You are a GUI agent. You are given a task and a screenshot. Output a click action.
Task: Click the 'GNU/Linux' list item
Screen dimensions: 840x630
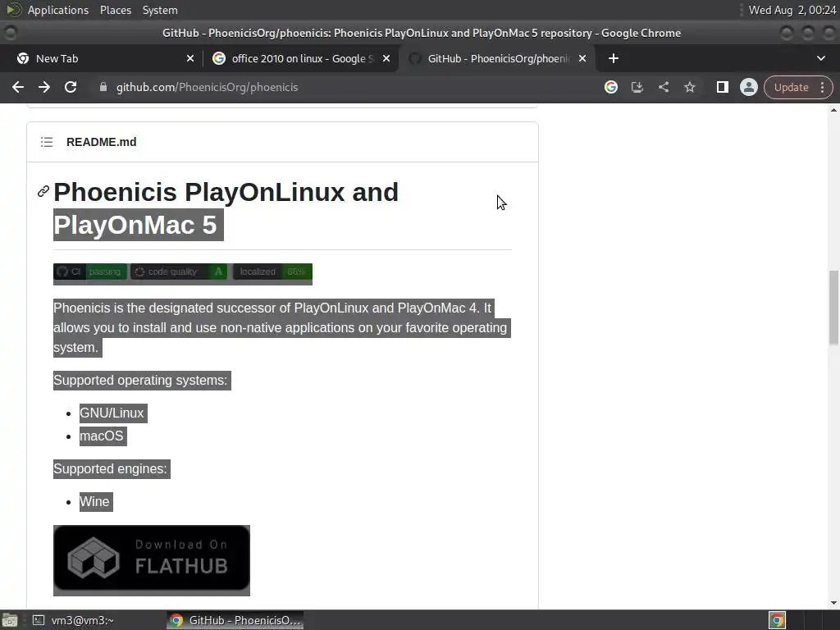coord(112,413)
